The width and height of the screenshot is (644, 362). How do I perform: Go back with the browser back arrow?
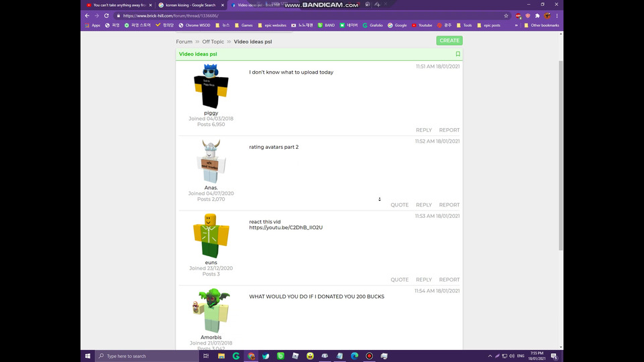click(87, 15)
